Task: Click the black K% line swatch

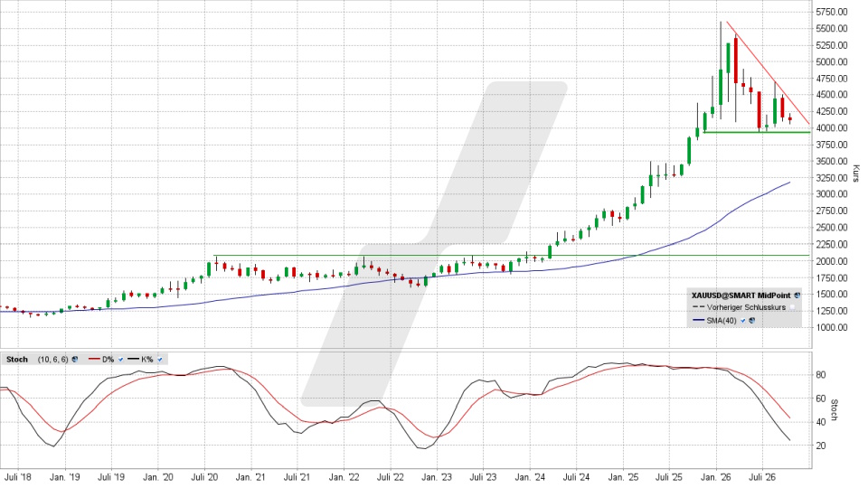Action: pos(134,359)
